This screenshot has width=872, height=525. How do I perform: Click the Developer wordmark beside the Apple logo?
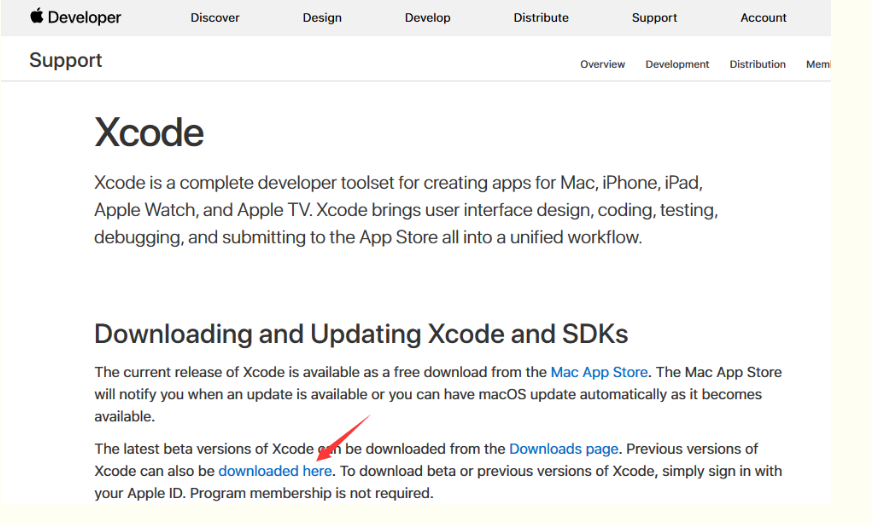coord(85,18)
